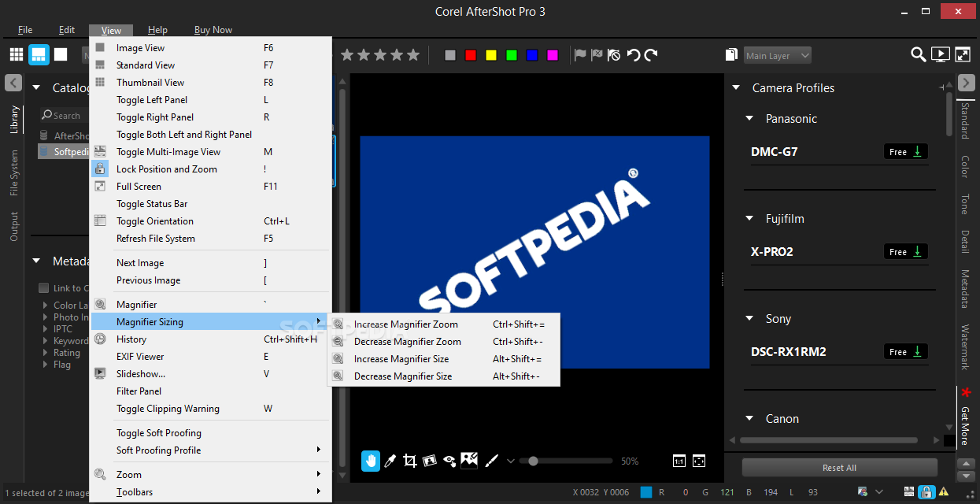Open the Help menu
This screenshot has height=504, width=980.
coord(157,30)
